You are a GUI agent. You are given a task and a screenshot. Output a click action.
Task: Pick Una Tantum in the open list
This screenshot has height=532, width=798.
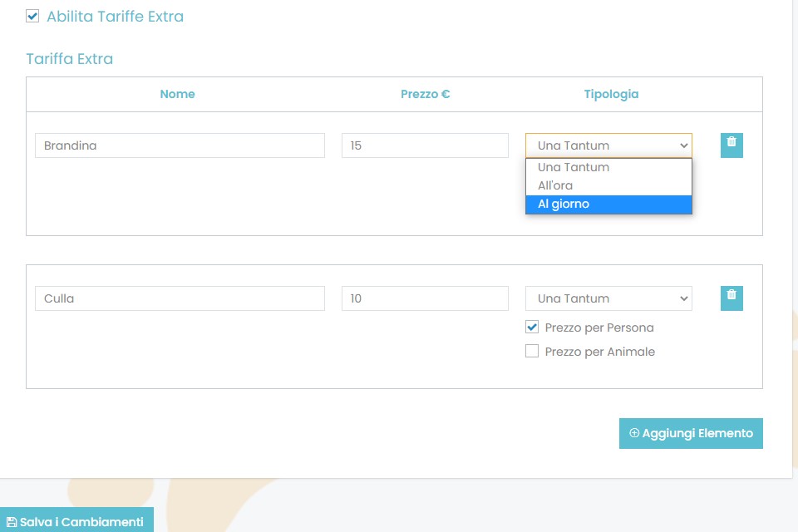click(608, 167)
